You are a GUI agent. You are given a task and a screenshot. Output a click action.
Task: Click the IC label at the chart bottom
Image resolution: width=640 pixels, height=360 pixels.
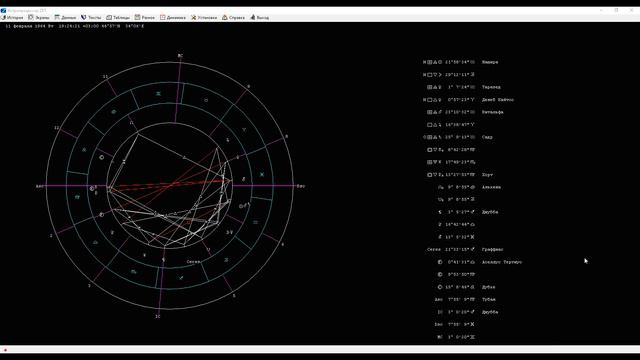point(158,316)
